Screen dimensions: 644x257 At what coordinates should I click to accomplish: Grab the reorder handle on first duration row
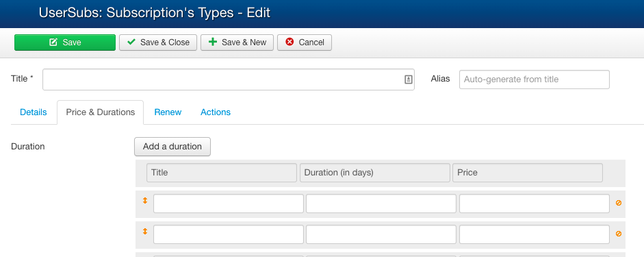145,201
